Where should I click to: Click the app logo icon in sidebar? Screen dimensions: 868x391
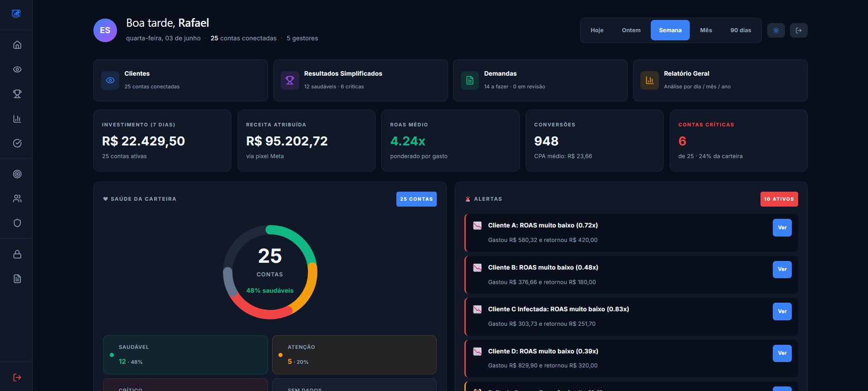click(16, 14)
